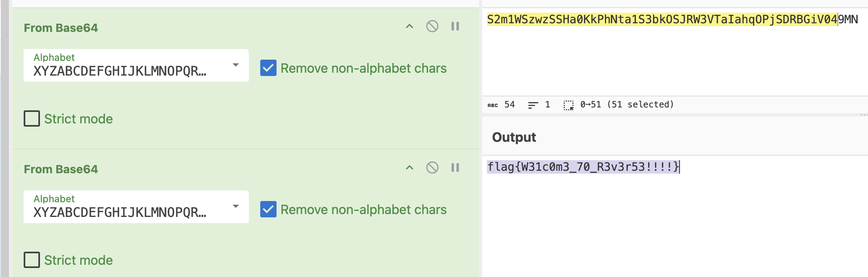Uncheck first Remove non-alphabet chars checkbox
The width and height of the screenshot is (868, 277).
(x=268, y=68)
